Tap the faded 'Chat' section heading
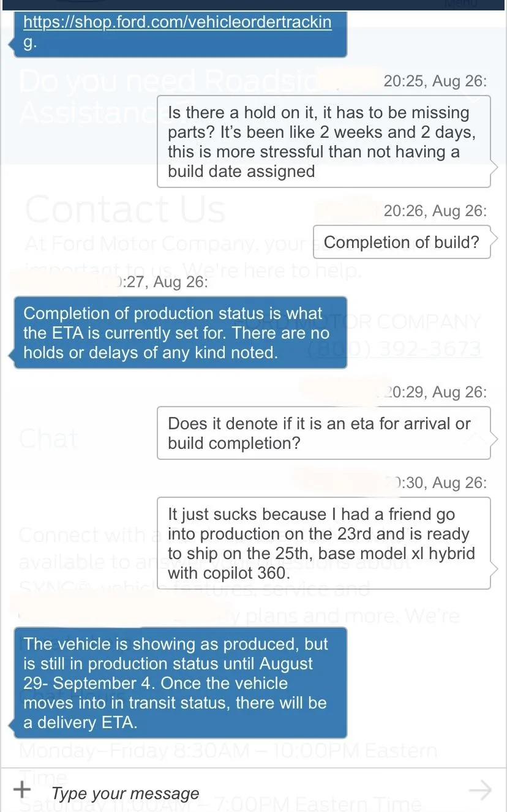Screen dimensions: 507x812 coord(48,439)
